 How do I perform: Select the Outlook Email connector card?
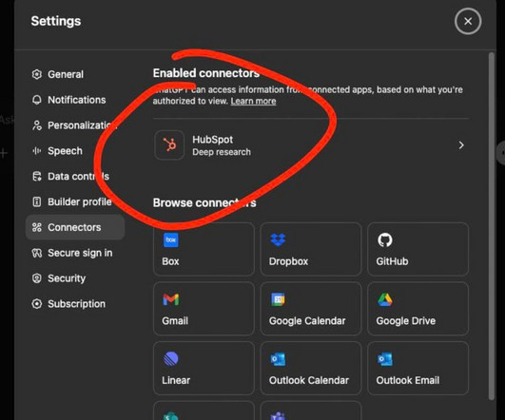point(418,368)
